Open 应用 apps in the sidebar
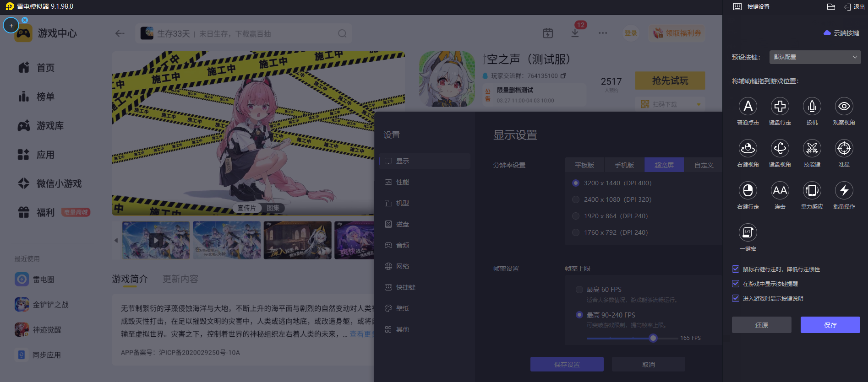This screenshot has width=868, height=382. click(37, 155)
